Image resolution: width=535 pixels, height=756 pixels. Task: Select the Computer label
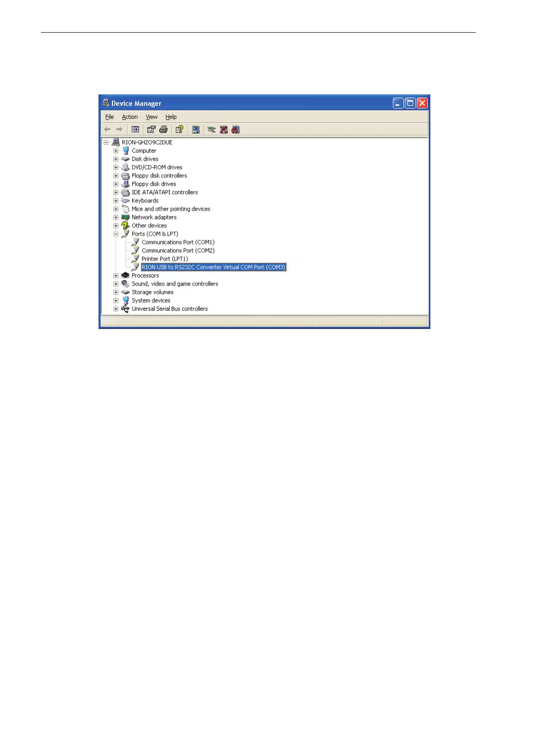pos(144,151)
